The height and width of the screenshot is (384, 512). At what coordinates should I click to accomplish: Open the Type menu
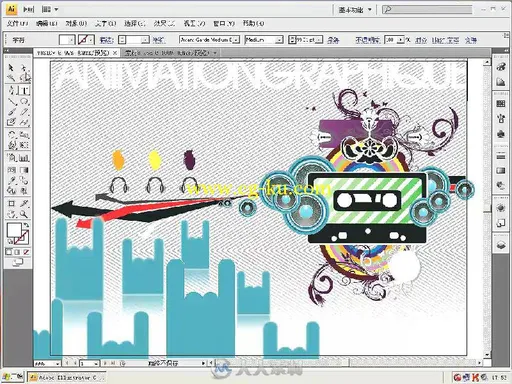tap(105, 24)
